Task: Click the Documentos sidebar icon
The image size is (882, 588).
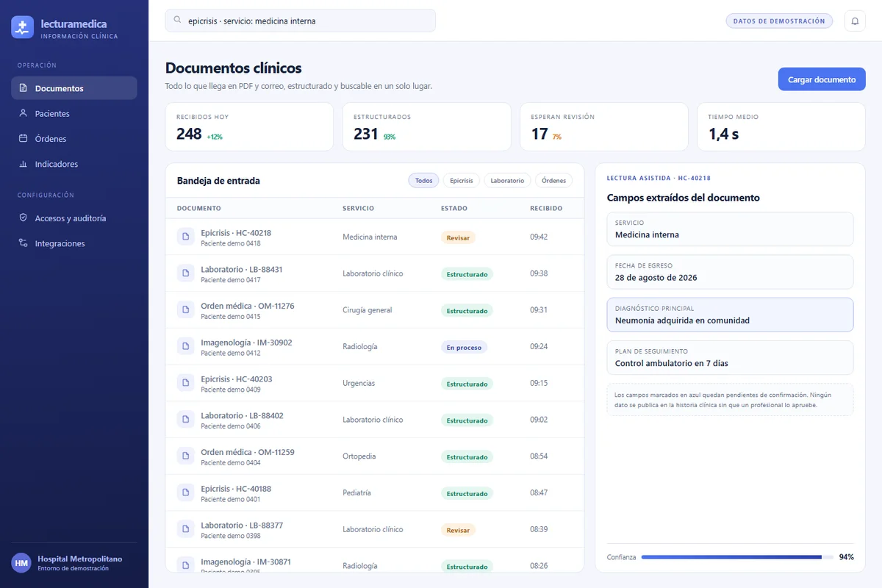Action: point(23,88)
